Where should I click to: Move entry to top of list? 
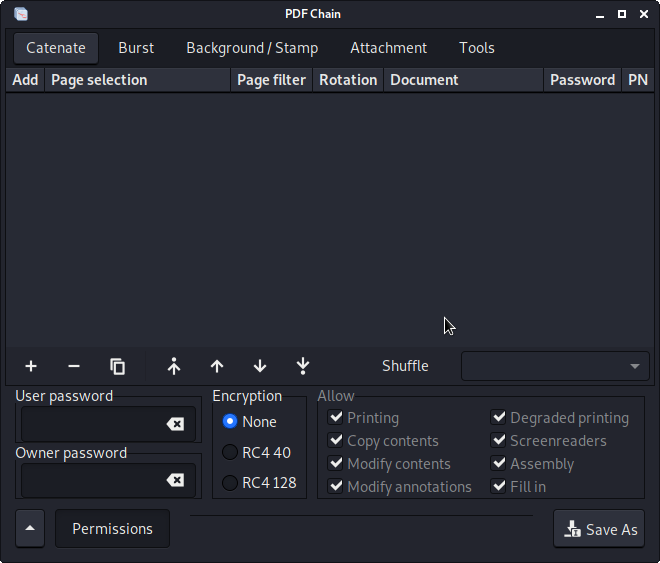click(174, 366)
